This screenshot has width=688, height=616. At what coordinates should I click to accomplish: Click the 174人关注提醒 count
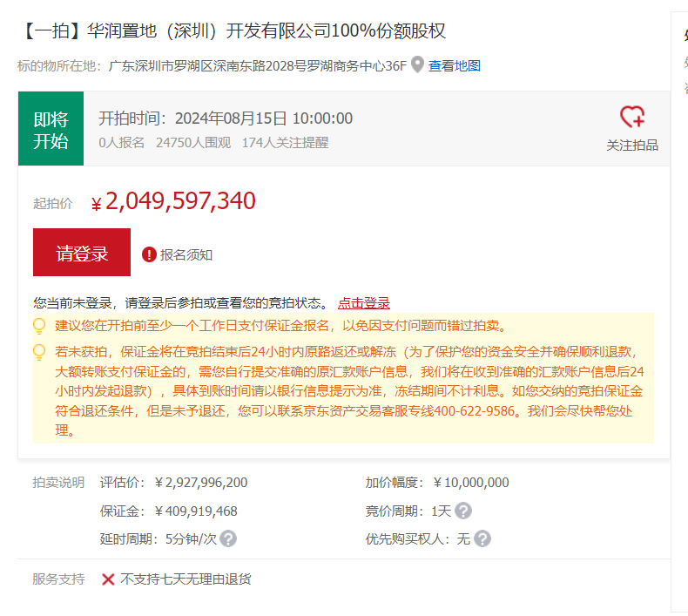point(285,143)
